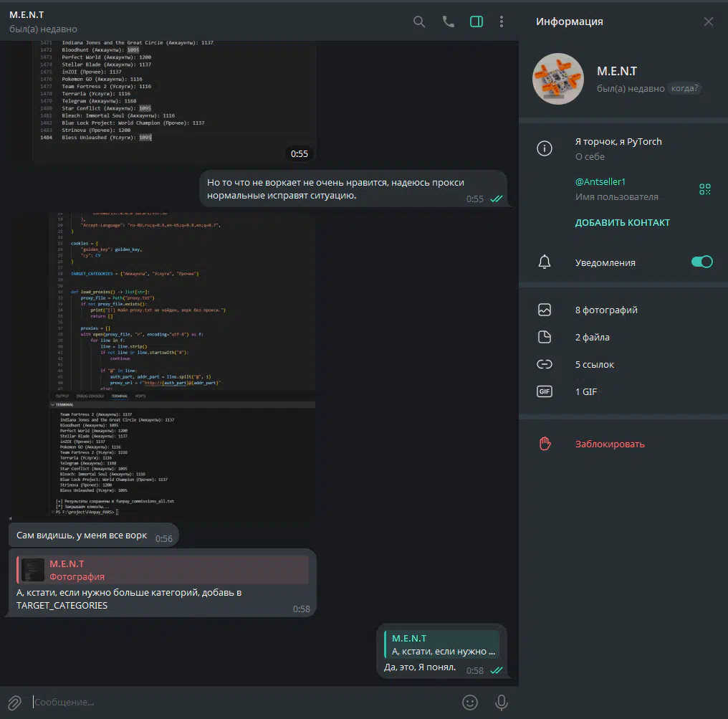Focus the Сообщение... message input field
Image resolution: width=728 pixels, height=719 pixels.
244,703
